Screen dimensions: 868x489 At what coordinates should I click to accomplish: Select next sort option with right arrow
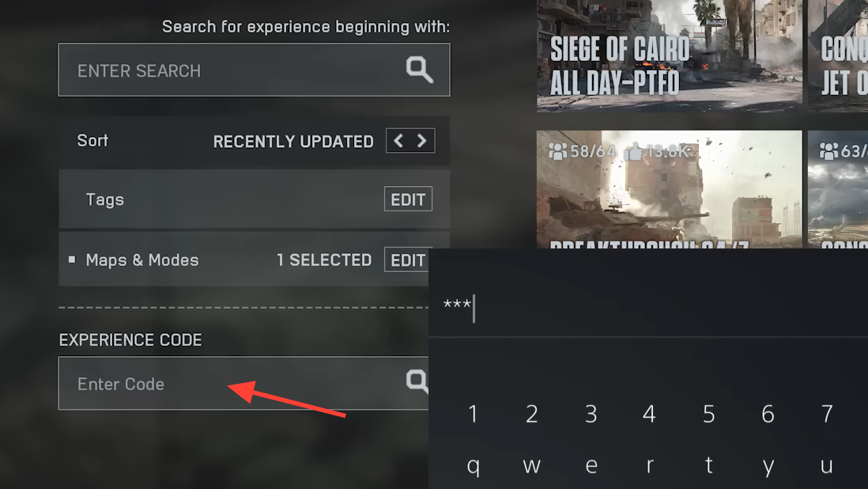pyautogui.click(x=422, y=141)
